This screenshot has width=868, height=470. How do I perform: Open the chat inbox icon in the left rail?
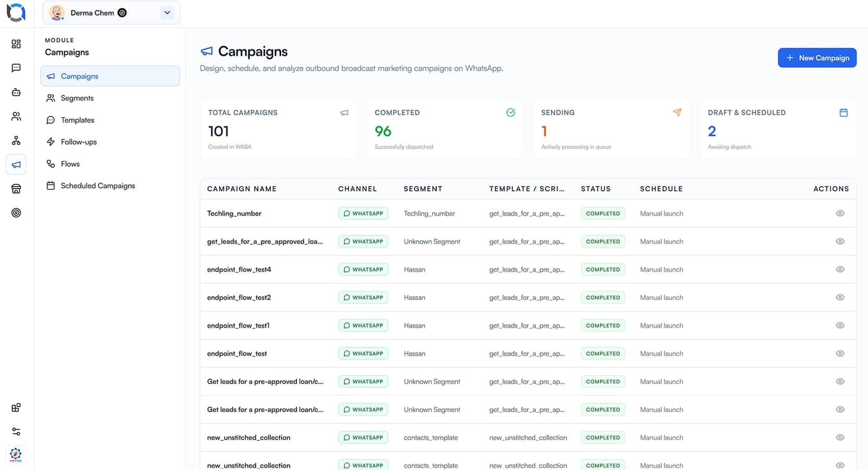coord(16,68)
